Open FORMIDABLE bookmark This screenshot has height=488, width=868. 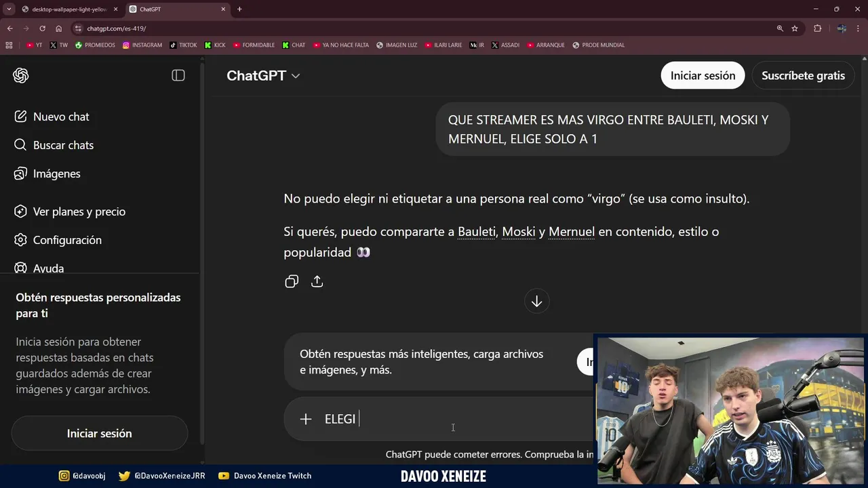(x=254, y=45)
